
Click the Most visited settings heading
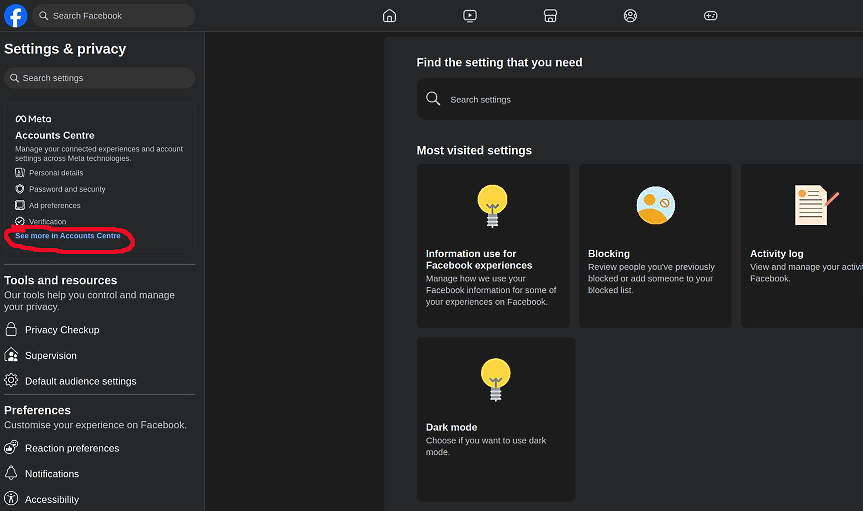click(x=474, y=150)
